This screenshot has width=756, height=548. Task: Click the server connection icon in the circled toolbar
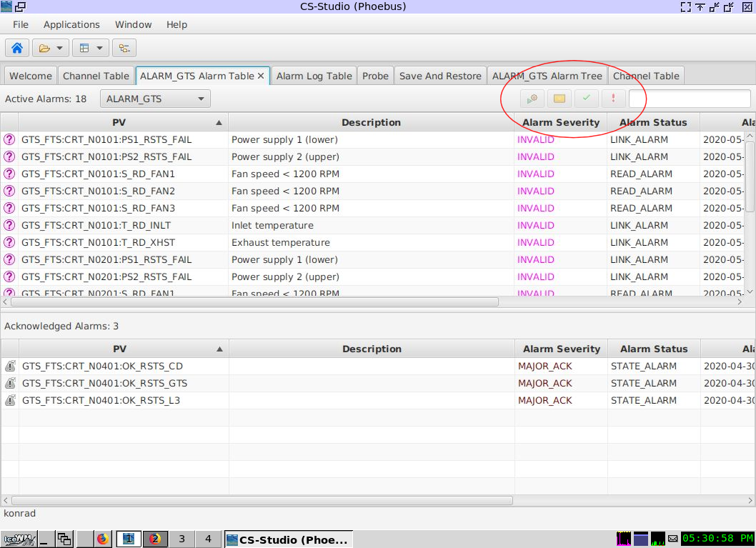click(x=532, y=98)
